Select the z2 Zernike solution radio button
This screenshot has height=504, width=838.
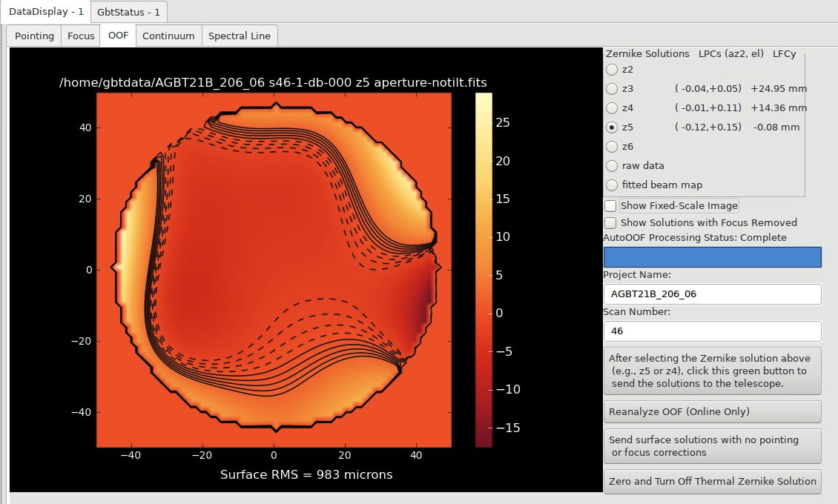pos(612,70)
